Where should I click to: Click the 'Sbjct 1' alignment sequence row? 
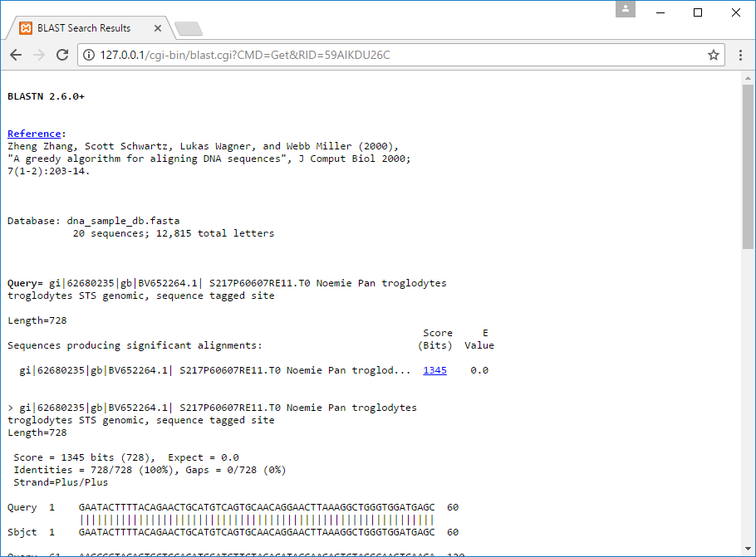tap(233, 532)
